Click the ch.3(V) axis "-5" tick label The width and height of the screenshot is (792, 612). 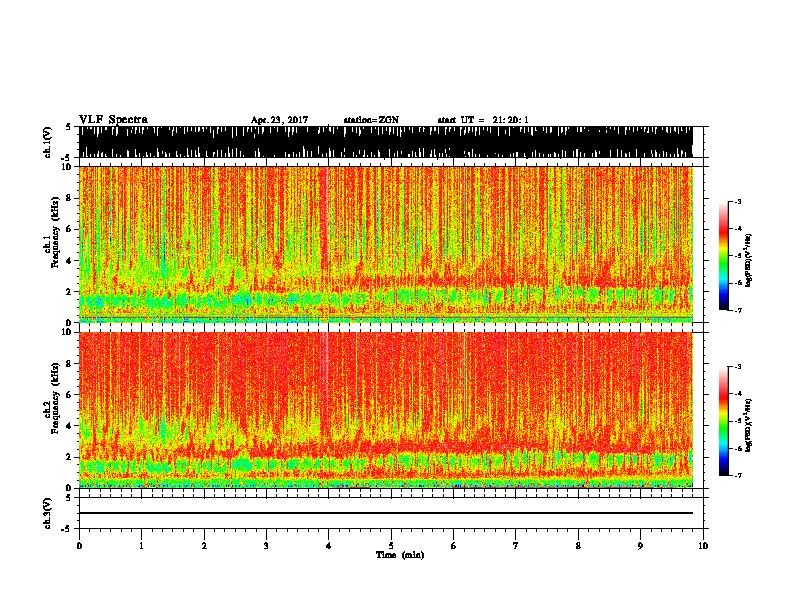click(68, 529)
